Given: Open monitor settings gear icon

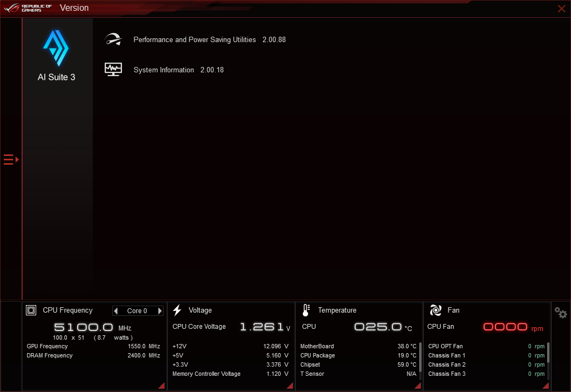Looking at the screenshot, I should [x=560, y=313].
